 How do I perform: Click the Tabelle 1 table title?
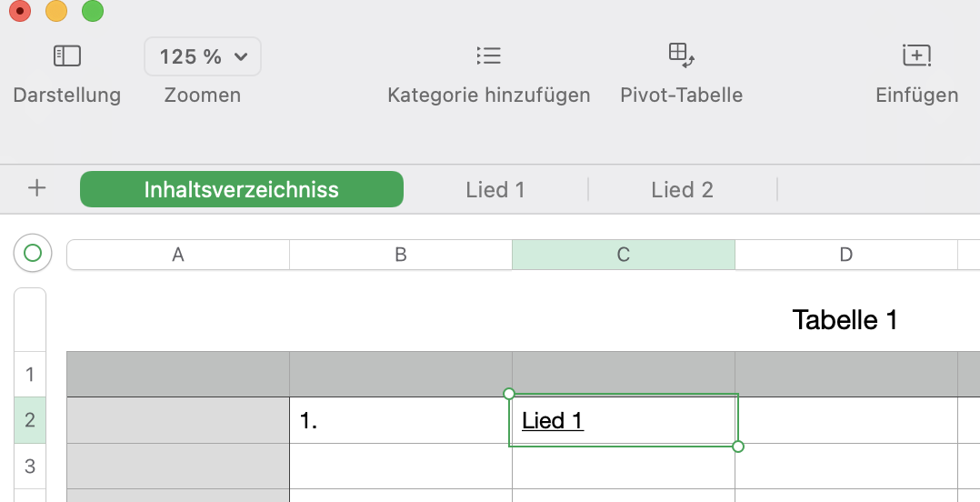pos(845,320)
